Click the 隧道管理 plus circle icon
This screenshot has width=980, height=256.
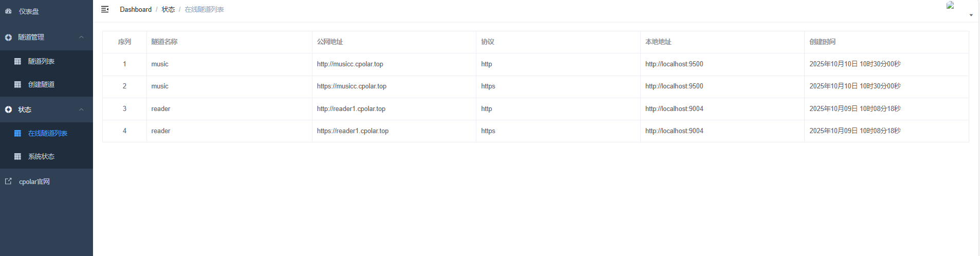coord(8,38)
